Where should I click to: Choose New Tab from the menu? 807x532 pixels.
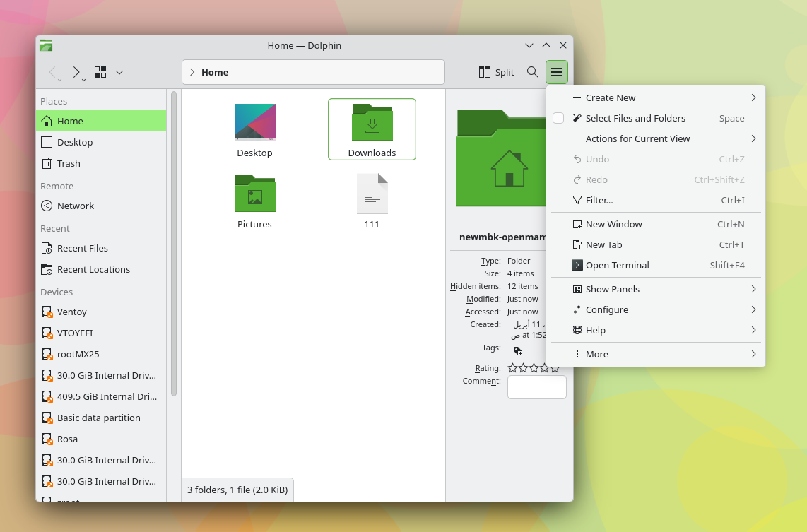[x=656, y=245]
